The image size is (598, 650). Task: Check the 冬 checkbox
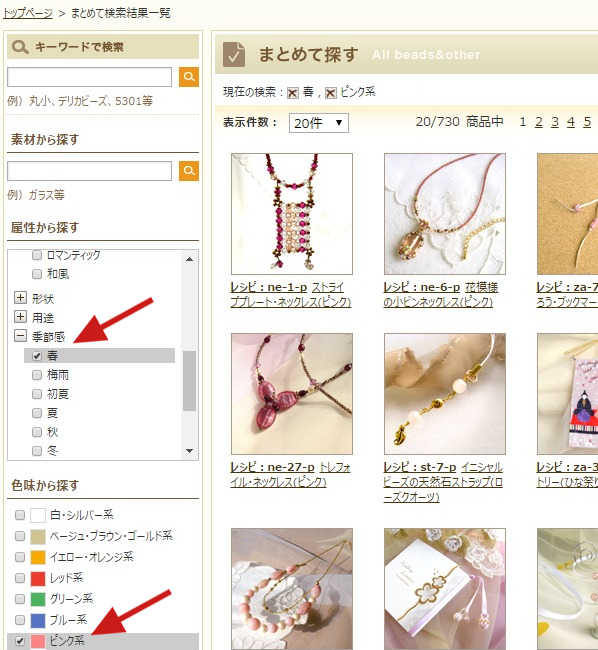[x=37, y=451]
